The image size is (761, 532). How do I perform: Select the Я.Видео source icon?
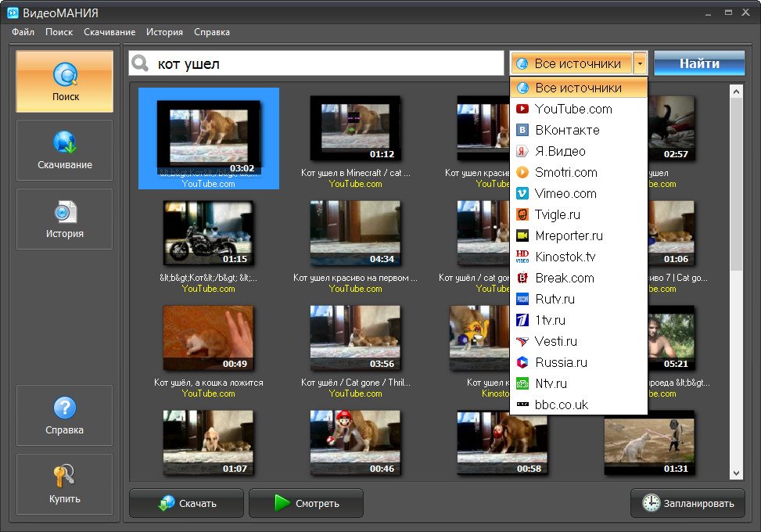522,151
